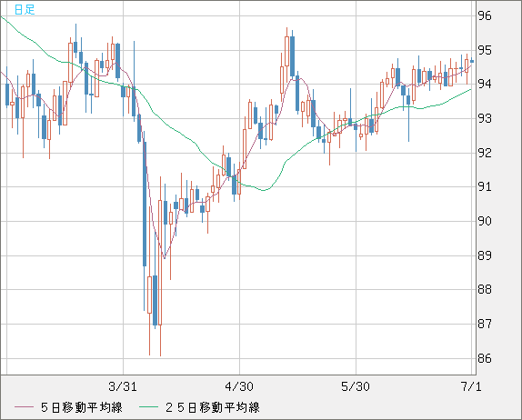Click the 89 price axis label

click(x=485, y=255)
